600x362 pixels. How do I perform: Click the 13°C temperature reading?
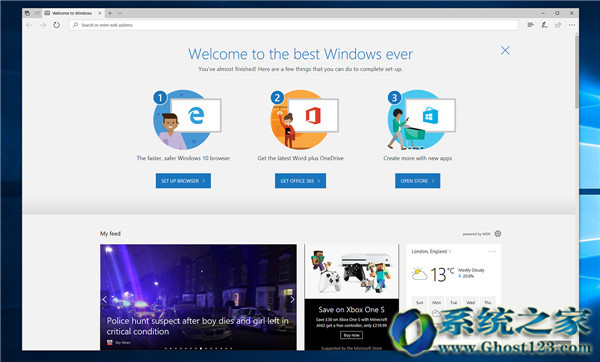point(442,274)
